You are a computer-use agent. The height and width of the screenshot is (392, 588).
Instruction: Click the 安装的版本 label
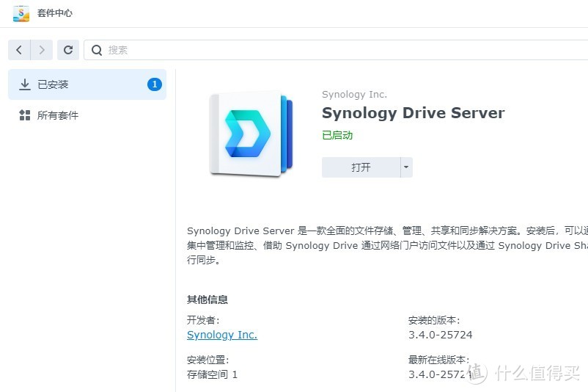(434, 320)
